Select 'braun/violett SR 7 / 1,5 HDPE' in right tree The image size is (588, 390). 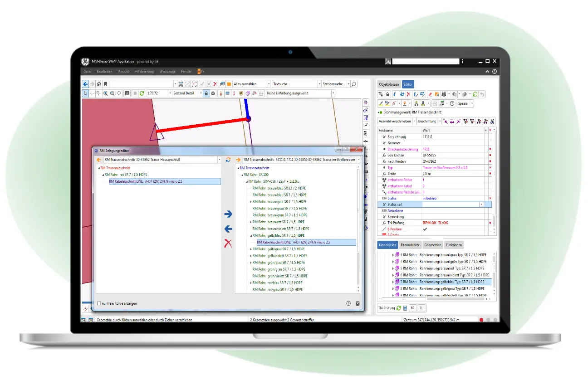pyautogui.click(x=281, y=229)
